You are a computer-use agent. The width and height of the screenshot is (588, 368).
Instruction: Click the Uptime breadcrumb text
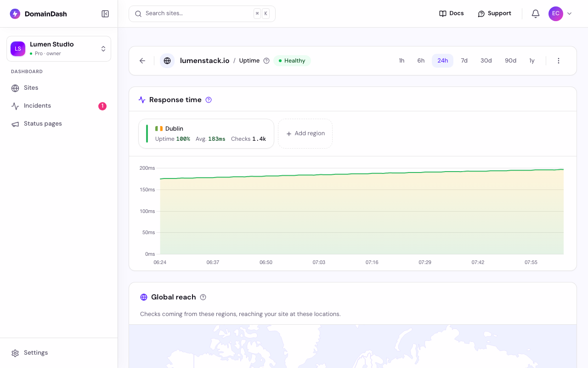249,61
